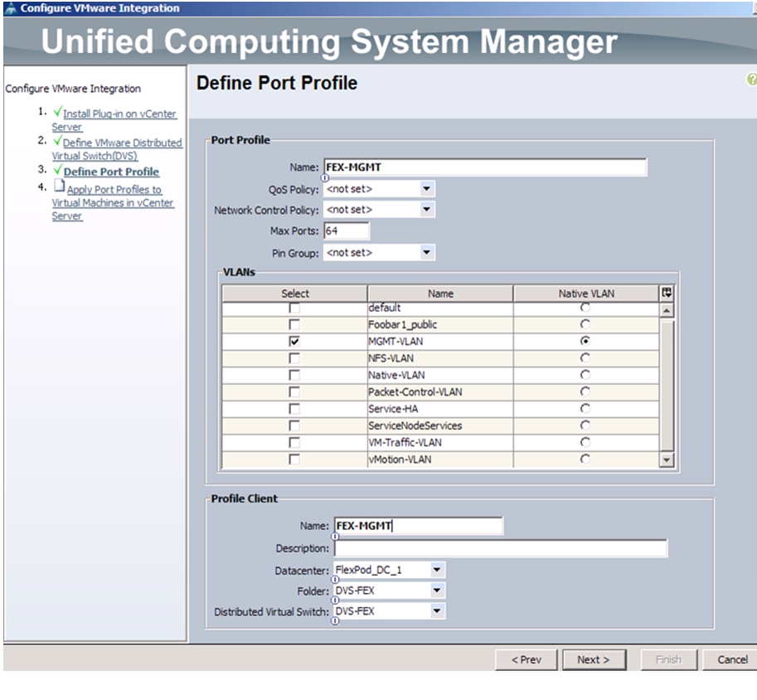757x700 pixels.
Task: Select Service-HA native VLAN radio
Action: click(585, 409)
